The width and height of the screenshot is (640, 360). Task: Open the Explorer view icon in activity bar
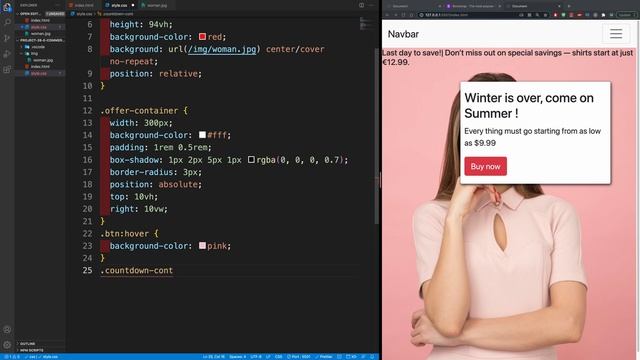pos(7,7)
